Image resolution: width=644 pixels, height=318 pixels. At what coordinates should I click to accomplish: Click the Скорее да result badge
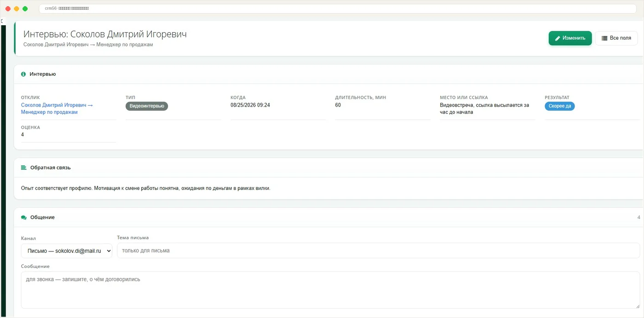560,106
